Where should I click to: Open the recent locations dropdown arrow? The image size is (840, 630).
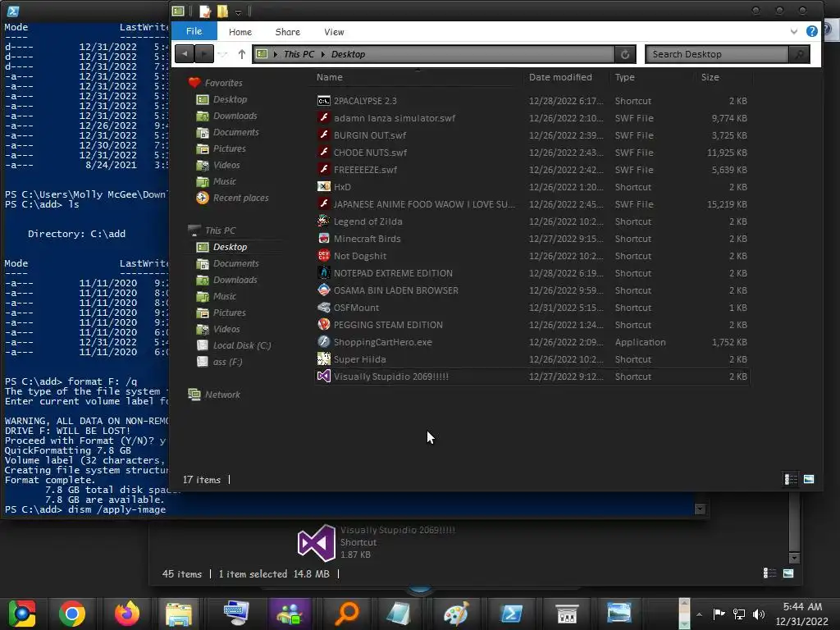point(223,54)
